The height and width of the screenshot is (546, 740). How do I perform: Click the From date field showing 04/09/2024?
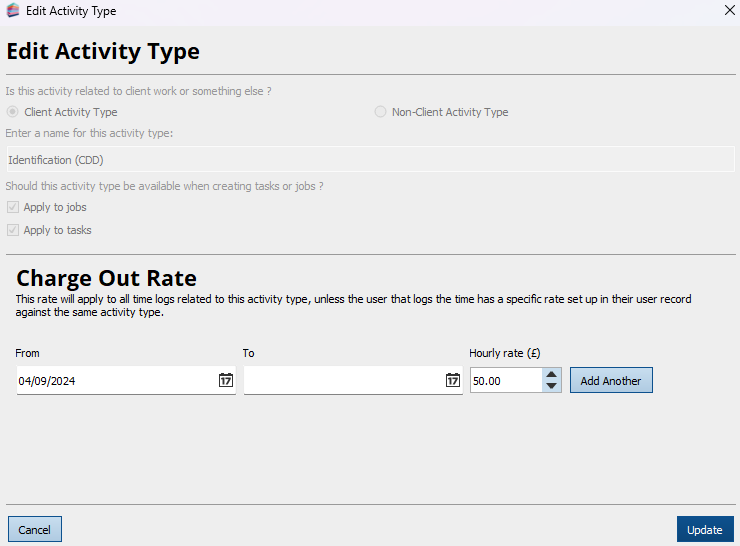(115, 381)
